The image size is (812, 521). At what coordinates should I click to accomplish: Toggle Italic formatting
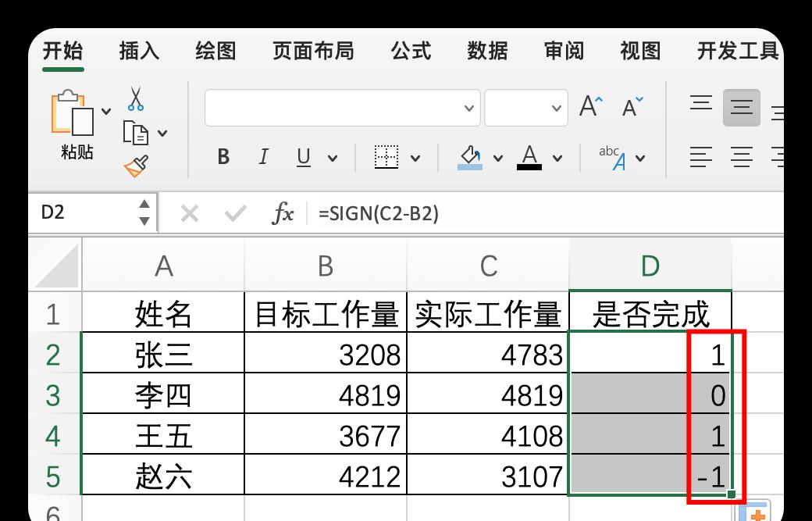tap(263, 156)
